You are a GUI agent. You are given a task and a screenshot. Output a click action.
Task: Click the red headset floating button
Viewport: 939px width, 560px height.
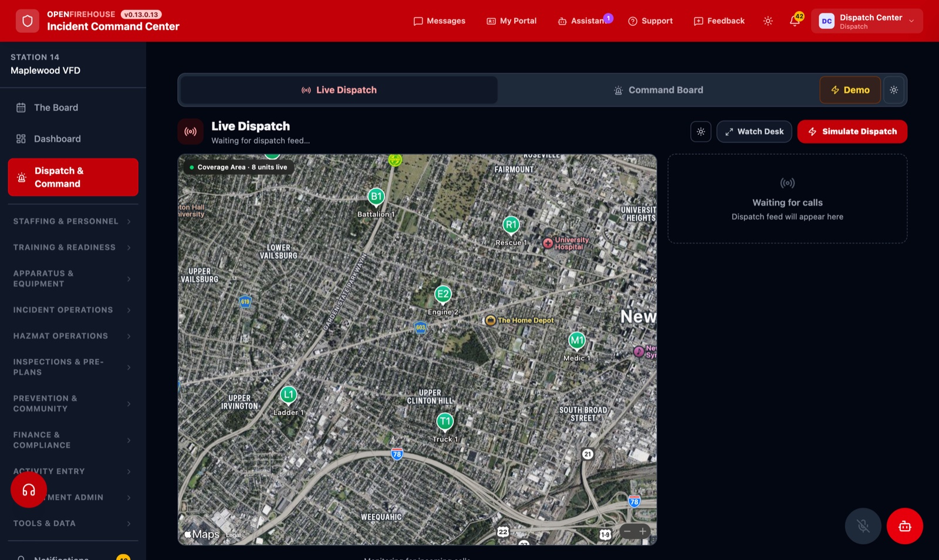[x=29, y=490]
